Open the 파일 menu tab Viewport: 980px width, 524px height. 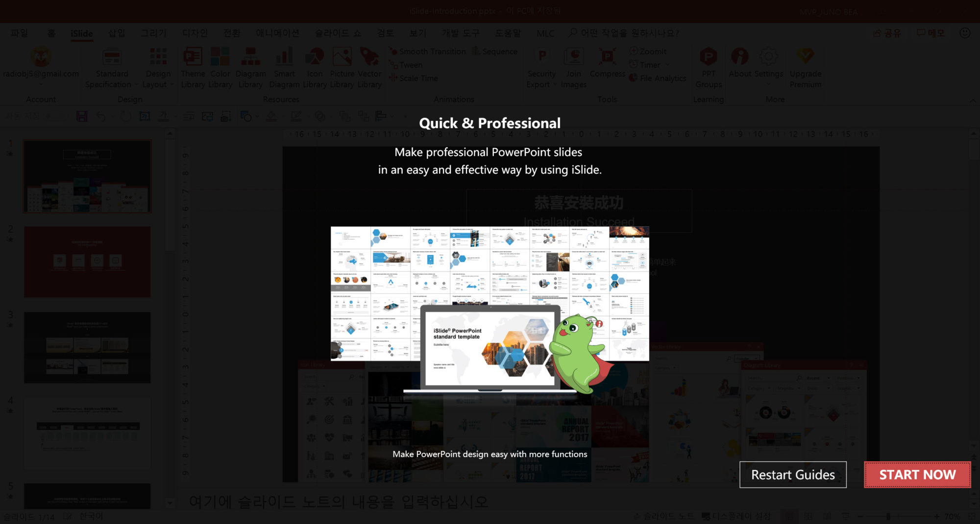tap(20, 33)
